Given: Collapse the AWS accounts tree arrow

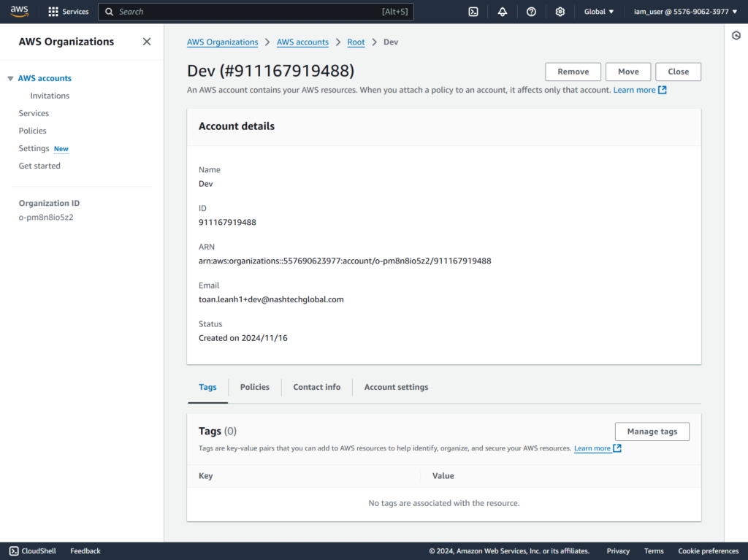Looking at the screenshot, I should (x=10, y=79).
